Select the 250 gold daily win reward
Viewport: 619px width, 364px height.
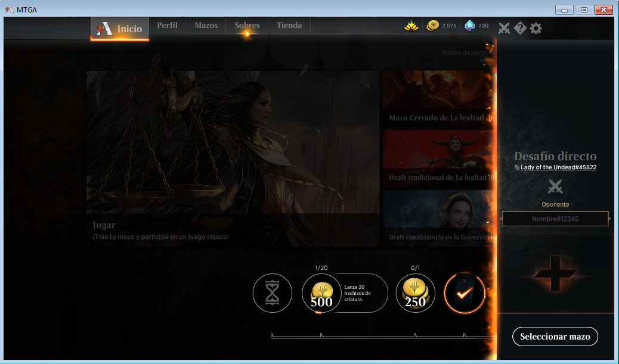pyautogui.click(x=415, y=293)
